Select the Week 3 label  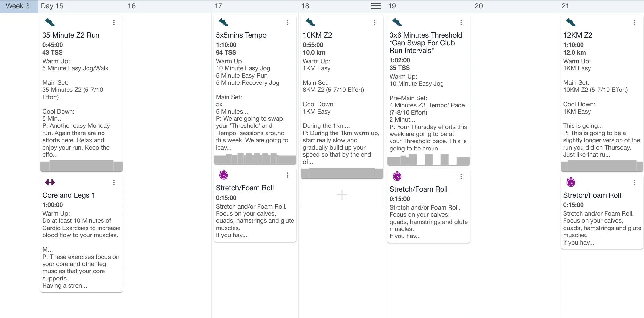pyautogui.click(x=18, y=6)
